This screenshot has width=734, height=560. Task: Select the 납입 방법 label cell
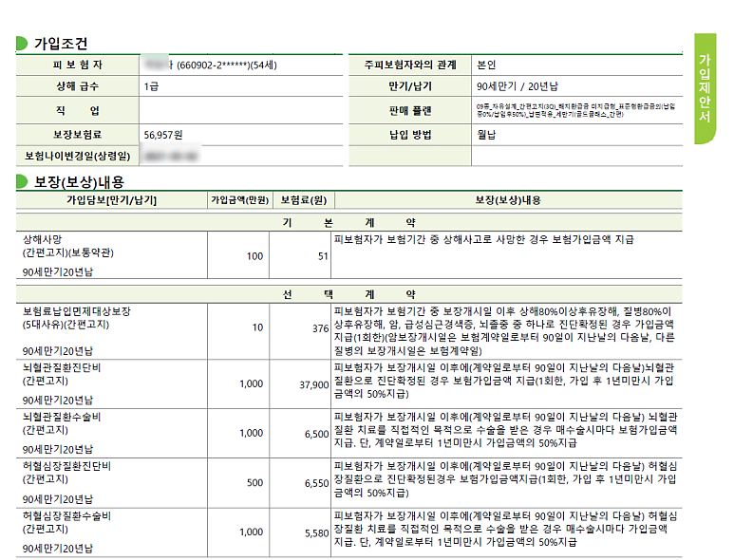[x=410, y=135]
